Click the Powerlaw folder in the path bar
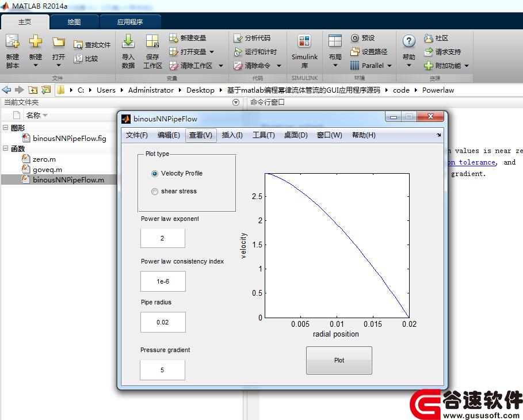Image resolution: width=523 pixels, height=420 pixels. click(438, 90)
